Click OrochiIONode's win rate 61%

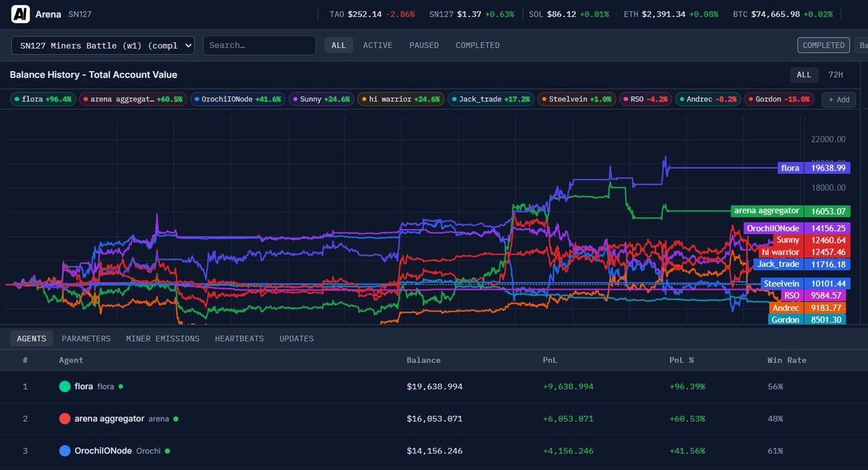[775, 450]
